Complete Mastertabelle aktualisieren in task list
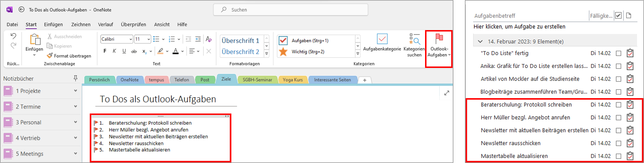The height and width of the screenshot is (163, 644). (618, 156)
